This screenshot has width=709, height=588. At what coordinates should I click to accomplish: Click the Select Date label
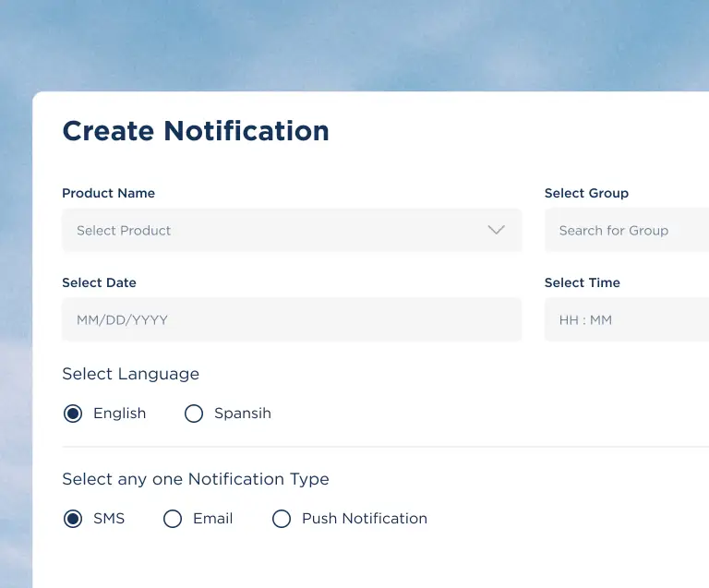[99, 282]
